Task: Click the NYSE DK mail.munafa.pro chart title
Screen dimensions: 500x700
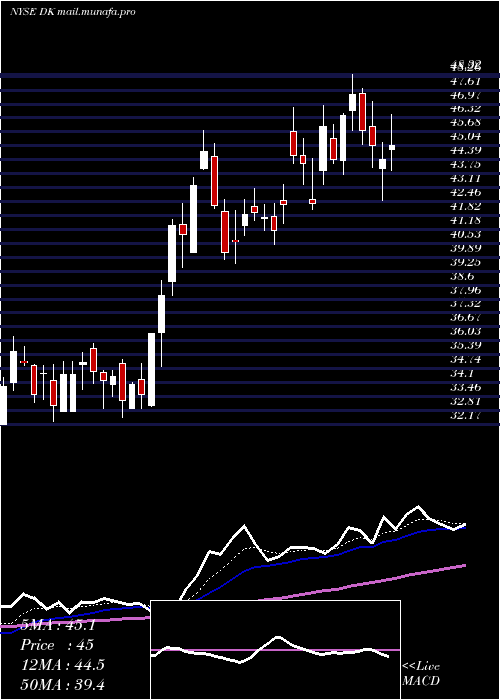Action: coord(72,12)
